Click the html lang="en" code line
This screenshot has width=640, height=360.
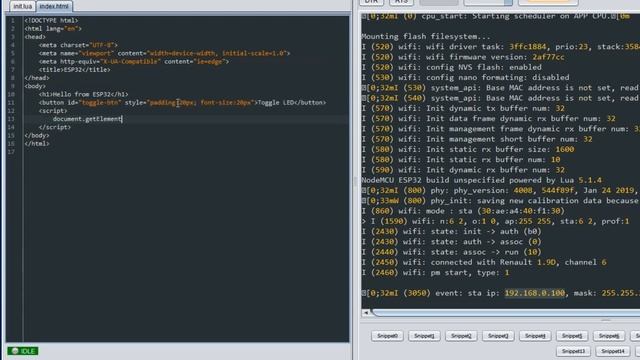click(x=53, y=29)
